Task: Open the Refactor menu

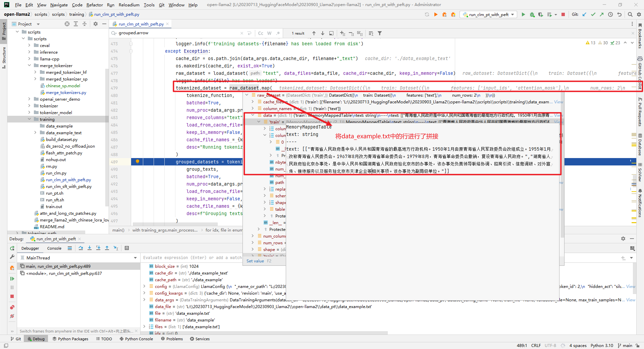Action: pos(95,5)
